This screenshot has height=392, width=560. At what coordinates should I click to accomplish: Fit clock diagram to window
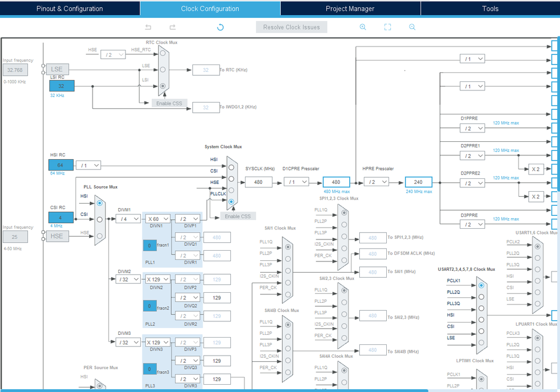pos(387,27)
